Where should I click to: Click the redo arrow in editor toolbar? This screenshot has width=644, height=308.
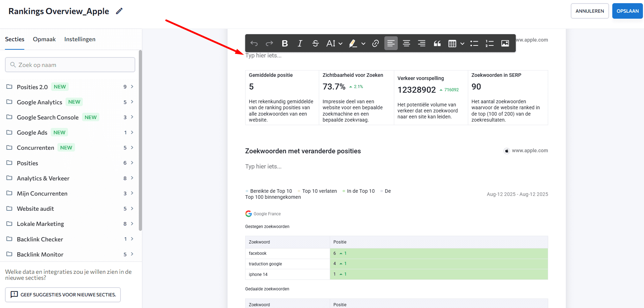[270, 43]
